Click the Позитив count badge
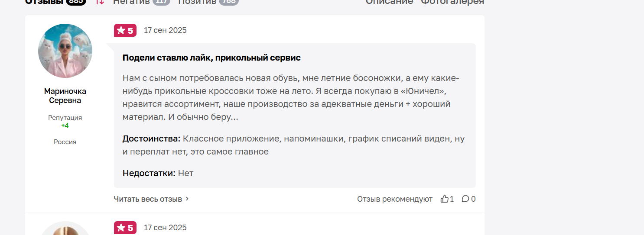644x235 pixels. 228,2
